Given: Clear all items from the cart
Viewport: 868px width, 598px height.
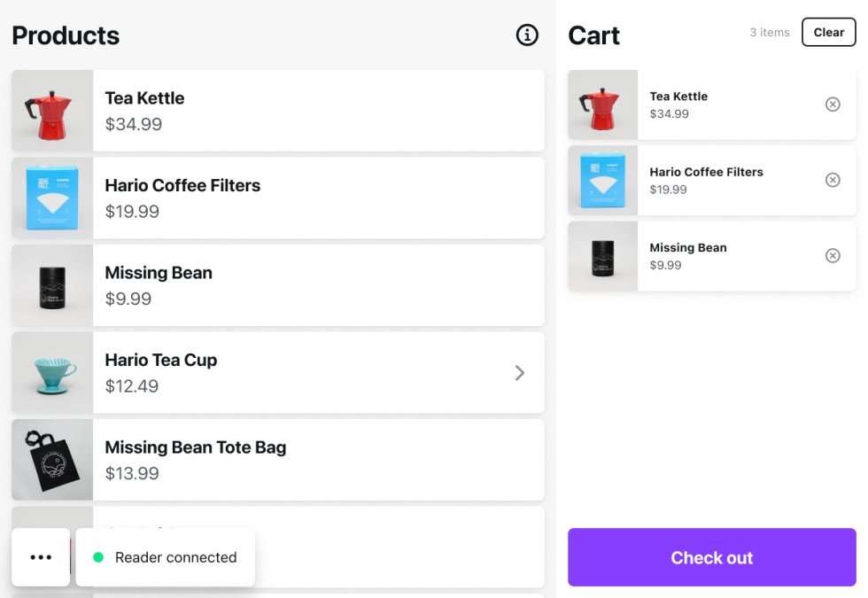Looking at the screenshot, I should pyautogui.click(x=828, y=33).
